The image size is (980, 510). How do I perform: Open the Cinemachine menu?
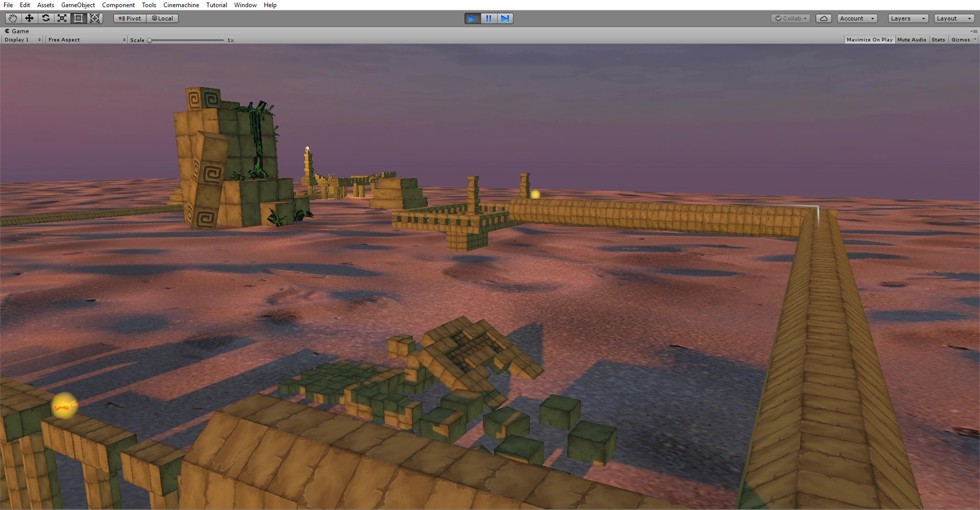tap(181, 5)
